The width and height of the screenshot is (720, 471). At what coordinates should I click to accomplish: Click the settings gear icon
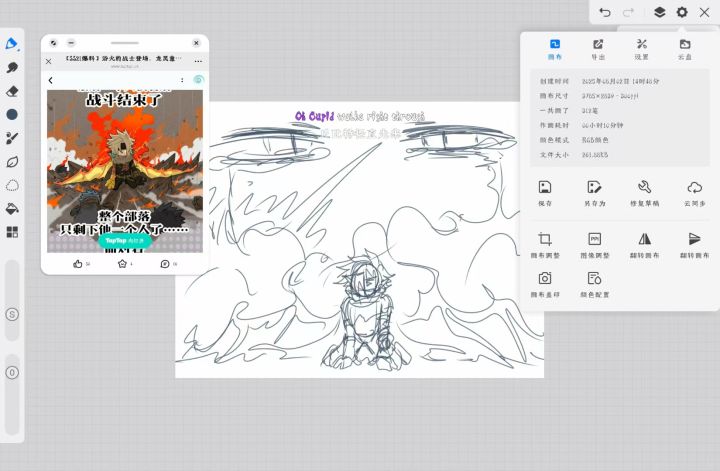[682, 12]
